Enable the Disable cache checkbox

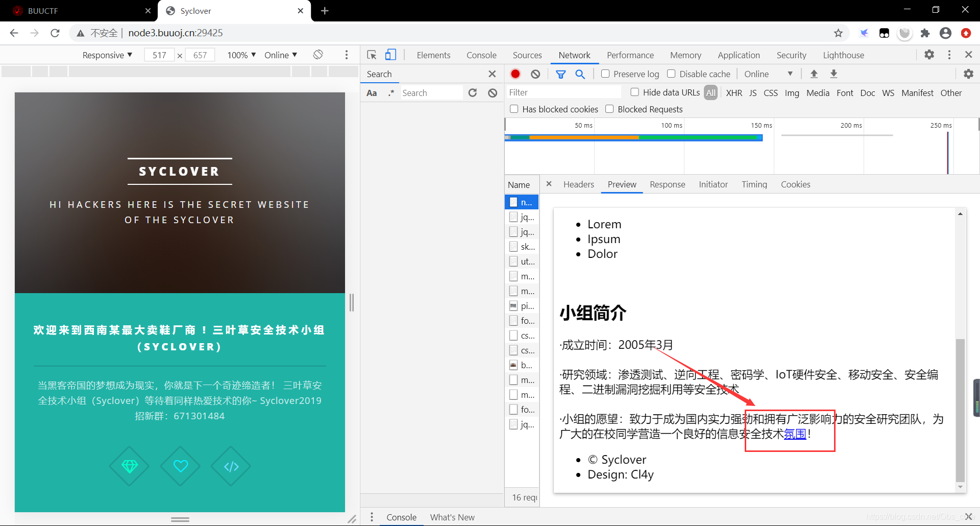tap(671, 74)
